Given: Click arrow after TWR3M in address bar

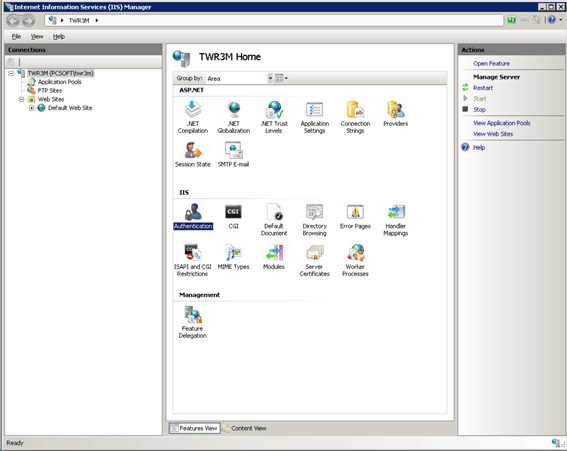Looking at the screenshot, I should tap(97, 21).
